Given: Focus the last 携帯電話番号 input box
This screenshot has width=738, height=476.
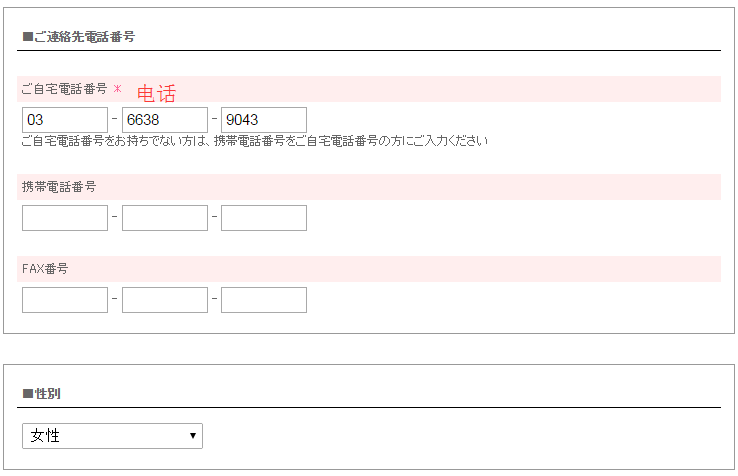Looking at the screenshot, I should pos(263,218).
